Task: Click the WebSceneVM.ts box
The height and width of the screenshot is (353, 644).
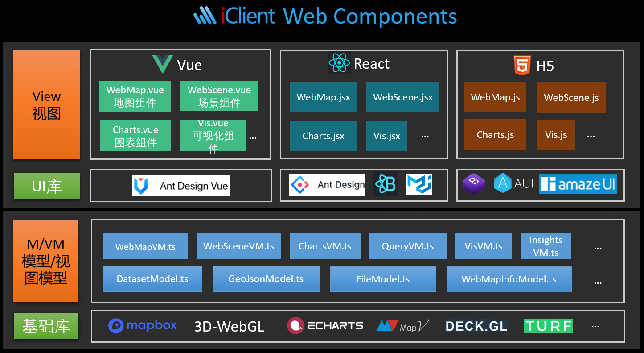Action: point(238,246)
